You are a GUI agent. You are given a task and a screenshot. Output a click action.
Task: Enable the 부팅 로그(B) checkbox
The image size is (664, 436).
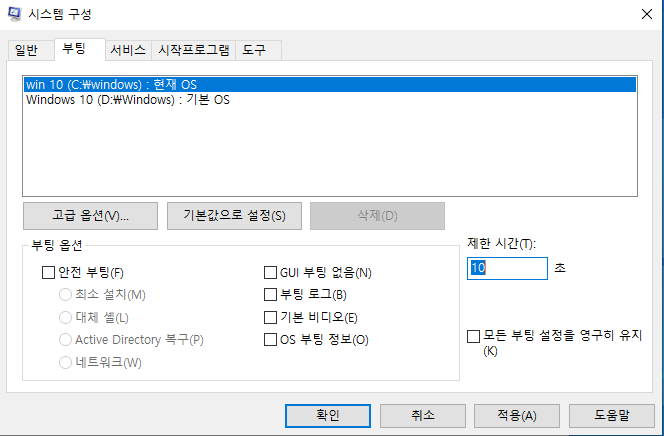pos(270,295)
